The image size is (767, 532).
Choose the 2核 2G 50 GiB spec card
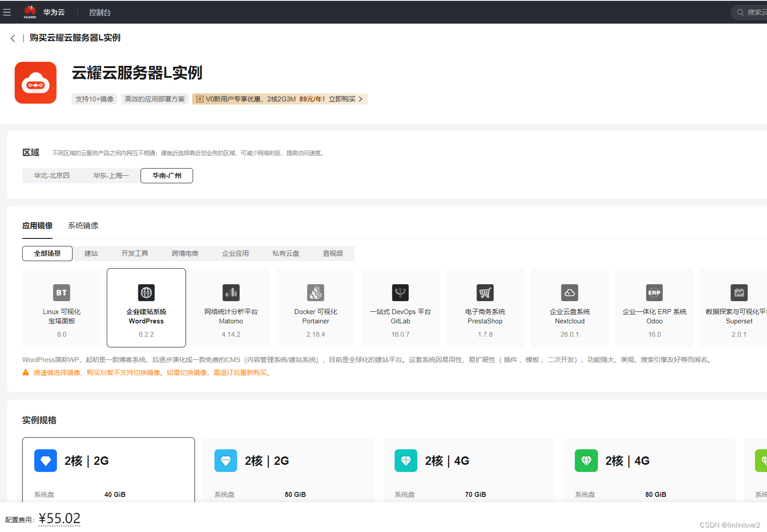[x=289, y=470]
